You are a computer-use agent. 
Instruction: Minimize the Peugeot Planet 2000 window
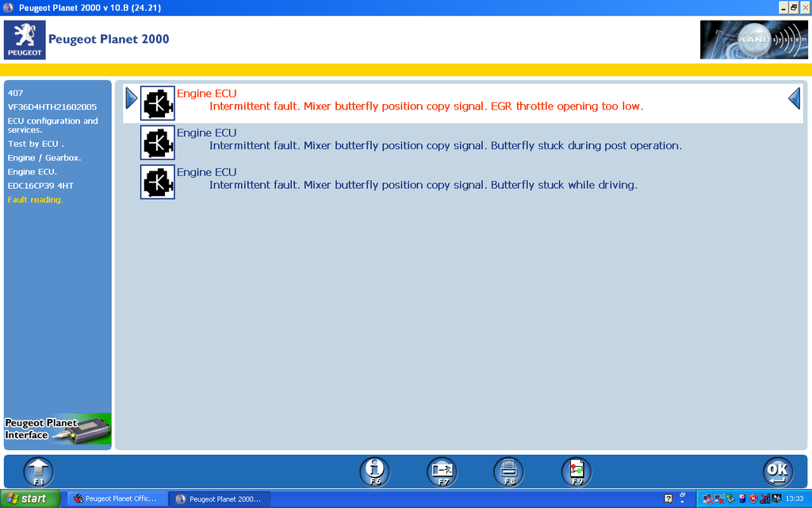783,8
